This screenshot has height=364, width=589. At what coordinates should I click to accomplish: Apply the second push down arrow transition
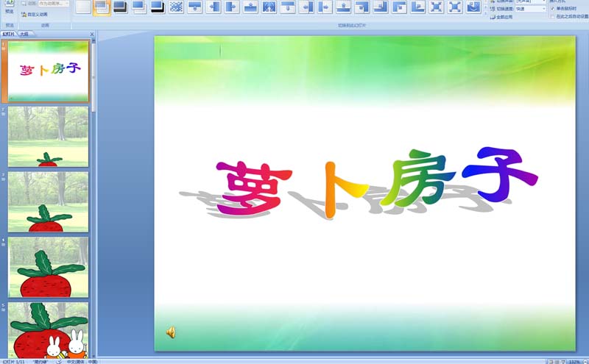pyautogui.click(x=288, y=7)
